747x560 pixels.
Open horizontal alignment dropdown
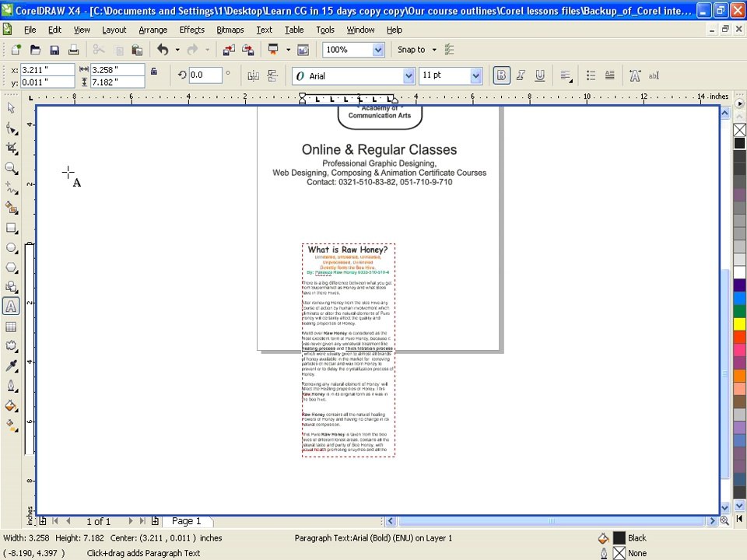[x=566, y=75]
